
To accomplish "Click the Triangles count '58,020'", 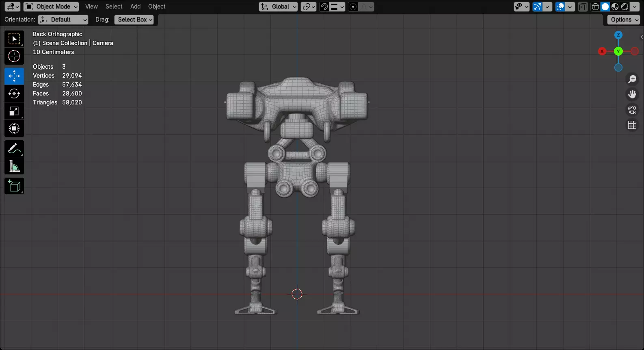I will [x=72, y=102].
